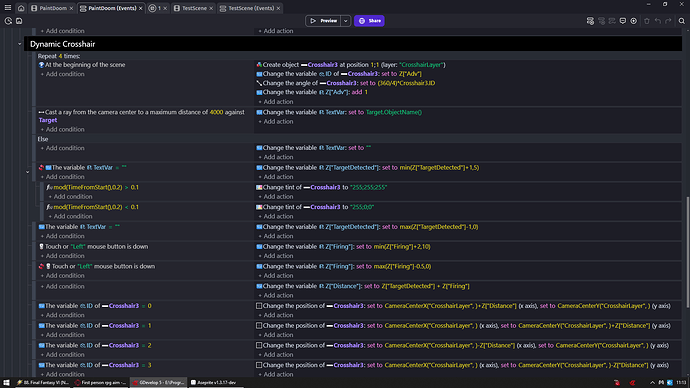Click the Target.ObjectName() expression
Screen dimensions: 690x388
[394, 112]
